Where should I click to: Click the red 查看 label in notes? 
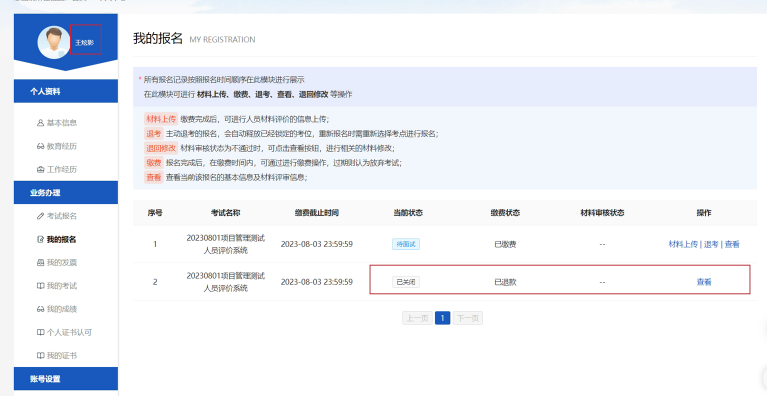point(154,177)
